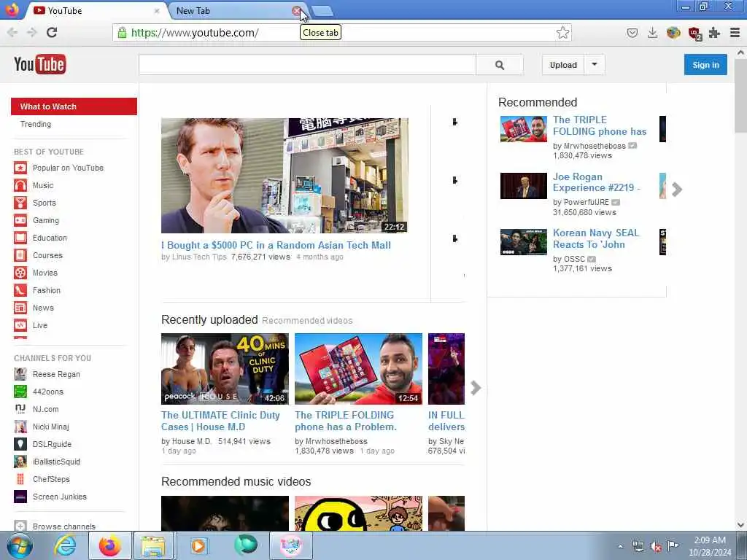Open the Movies category icon

[20, 273]
